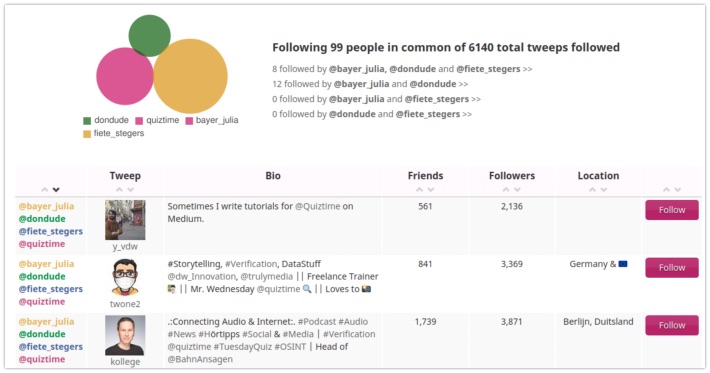710x373 pixels.
Task: Open y_vdw profile picture
Action: pos(125,220)
